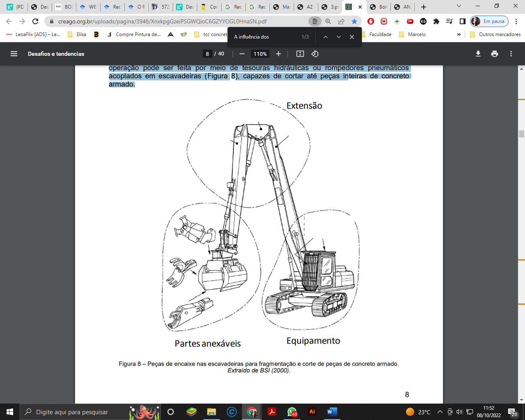Open the tab search dropdown
This screenshot has width=525, height=420.
pyautogui.click(x=459, y=7)
